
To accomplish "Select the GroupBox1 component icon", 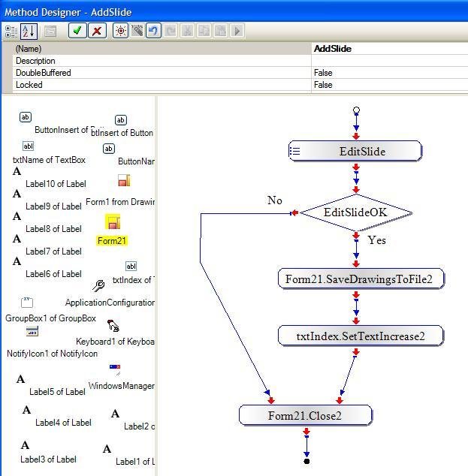I will coord(27,303).
